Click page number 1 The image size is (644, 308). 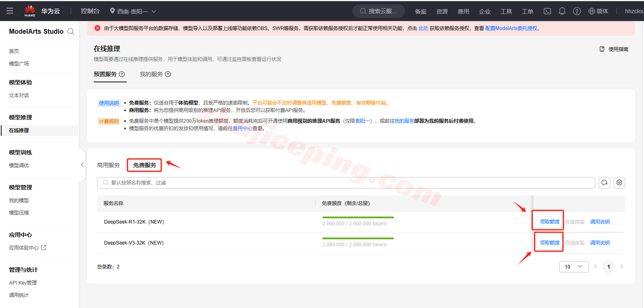[608, 266]
